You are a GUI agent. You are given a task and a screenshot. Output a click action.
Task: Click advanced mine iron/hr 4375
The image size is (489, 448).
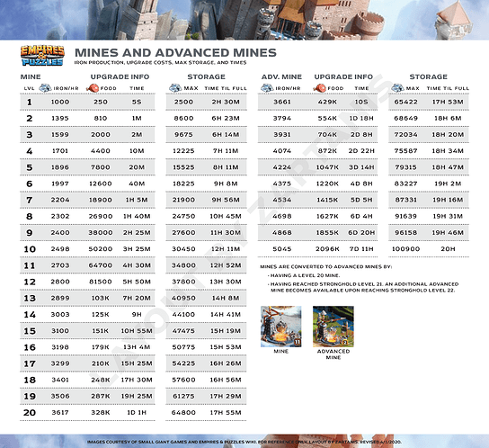(x=282, y=184)
